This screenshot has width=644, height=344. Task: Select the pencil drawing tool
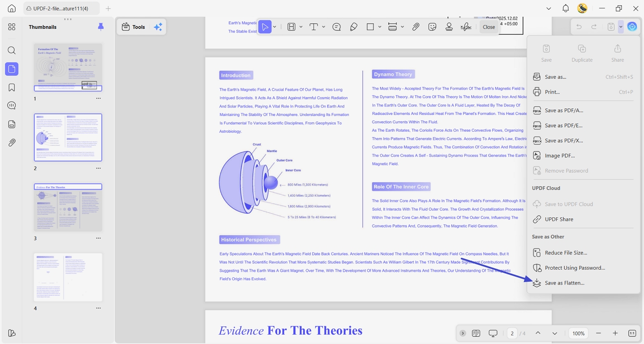click(354, 27)
